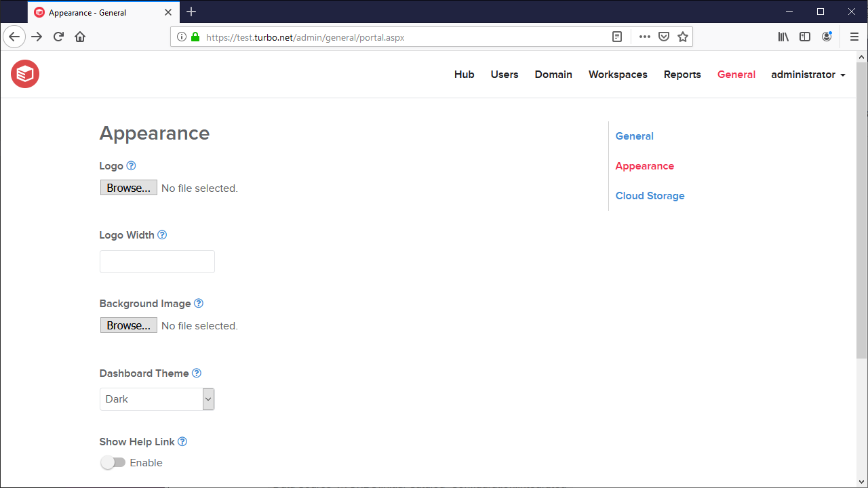Bookmark this page with the star
This screenshot has height=488, width=868.
coord(682,37)
